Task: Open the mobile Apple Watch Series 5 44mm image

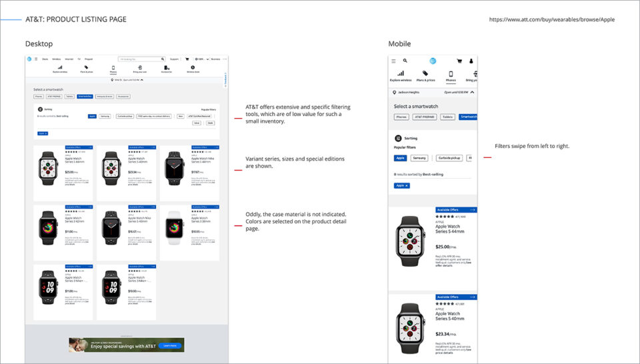Action: (410, 241)
